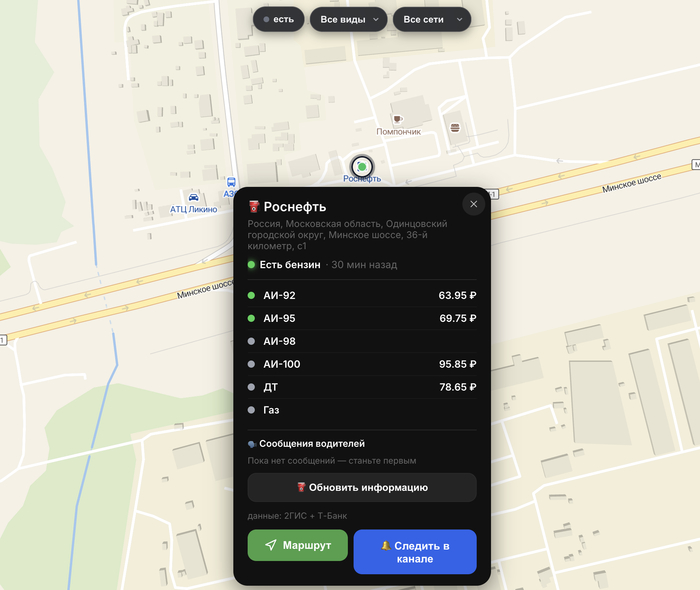Toggle the "есть" availability filter
Image resolution: width=700 pixels, height=590 pixels.
pos(279,20)
